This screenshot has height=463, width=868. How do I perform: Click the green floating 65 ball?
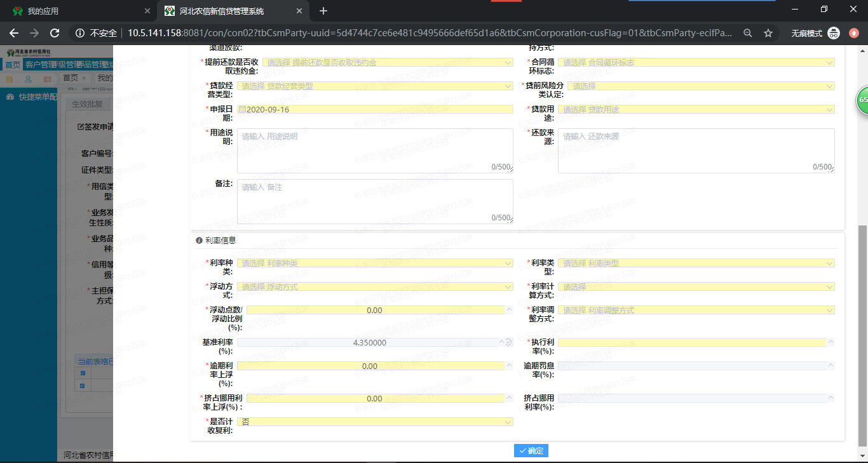tap(862, 100)
